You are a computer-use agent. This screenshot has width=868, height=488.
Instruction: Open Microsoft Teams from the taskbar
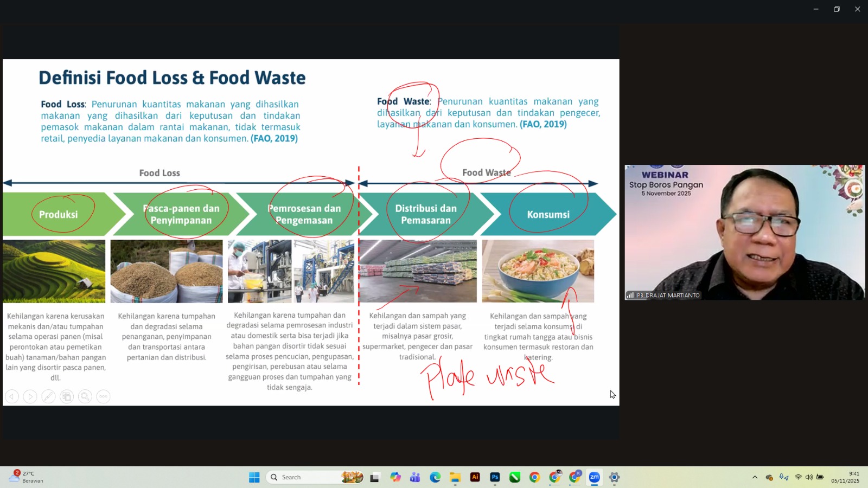click(x=415, y=477)
